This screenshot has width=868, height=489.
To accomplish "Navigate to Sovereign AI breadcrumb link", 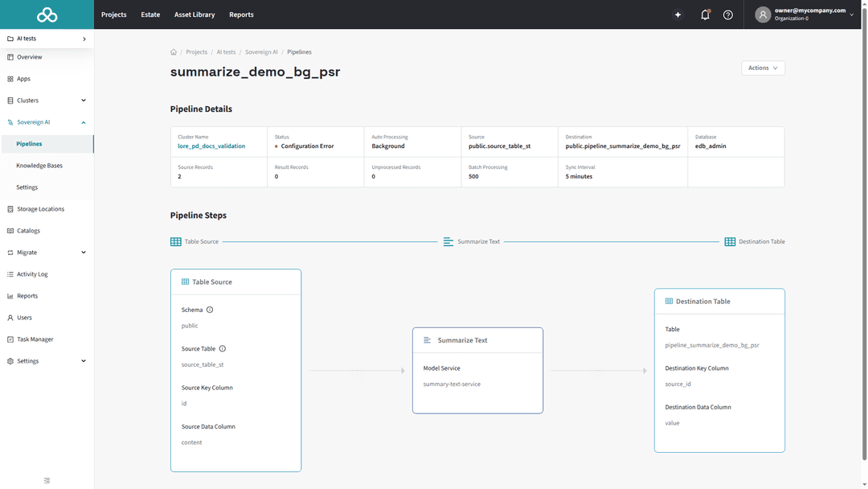I will click(261, 52).
